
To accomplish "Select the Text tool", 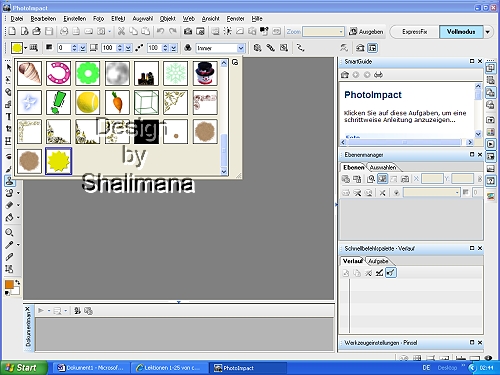I will pos(9,117).
